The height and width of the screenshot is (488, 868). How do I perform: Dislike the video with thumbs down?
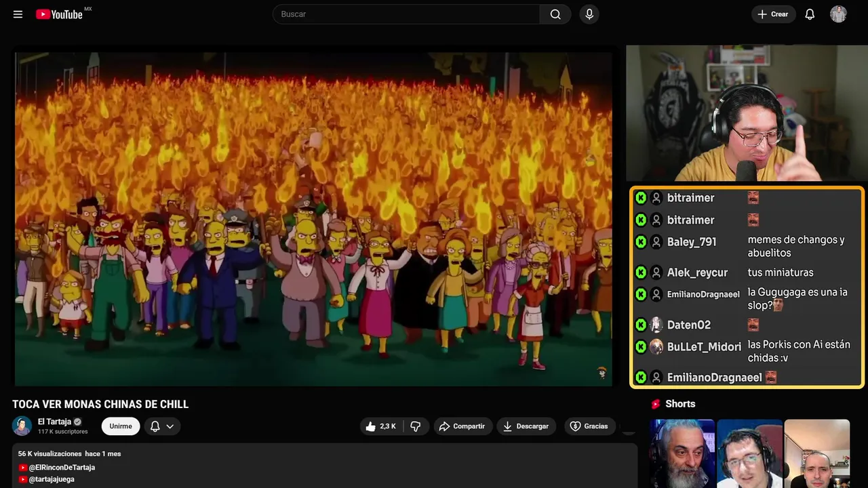416,426
